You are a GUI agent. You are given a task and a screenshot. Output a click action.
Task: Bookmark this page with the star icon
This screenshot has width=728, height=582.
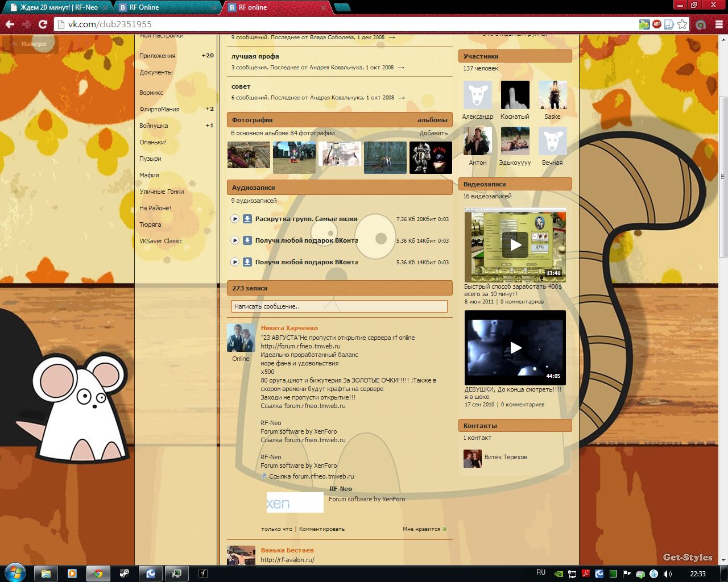[x=682, y=24]
